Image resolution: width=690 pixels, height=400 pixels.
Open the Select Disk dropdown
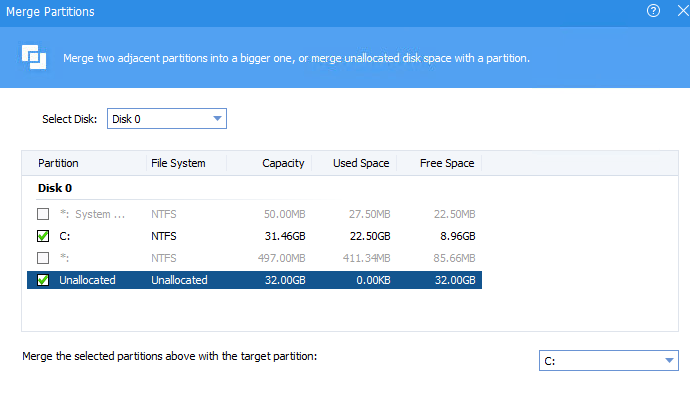[x=167, y=119]
